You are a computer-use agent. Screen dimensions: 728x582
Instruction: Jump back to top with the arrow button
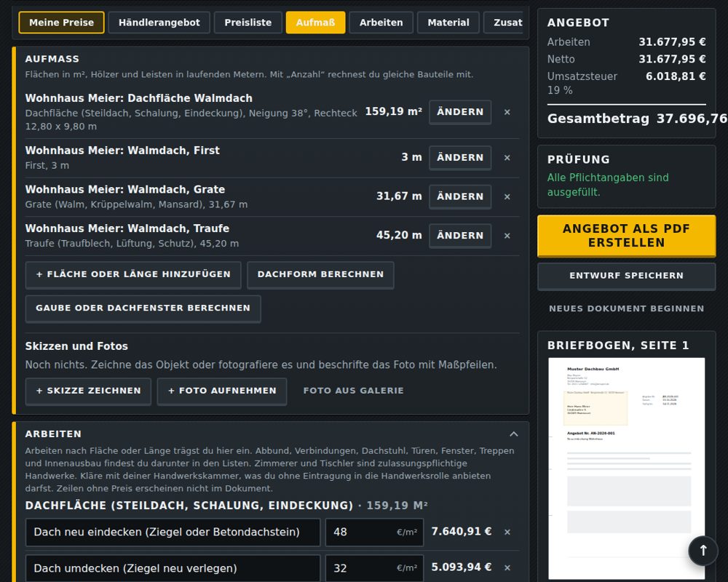coord(703,551)
